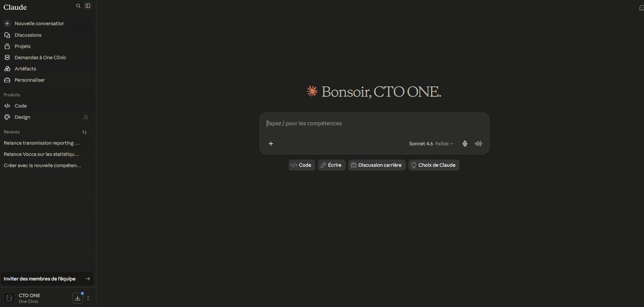Open the Sonnet 4.6 model dropdown
The image size is (644, 307).
tap(431, 144)
